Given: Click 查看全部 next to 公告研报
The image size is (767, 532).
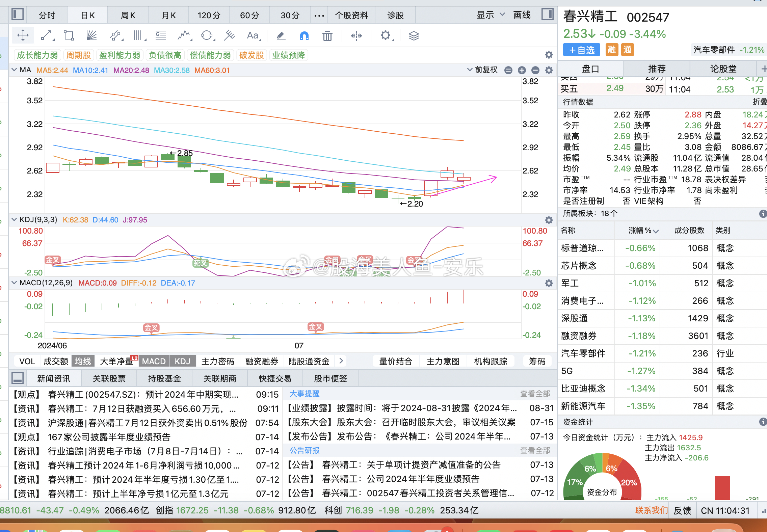Looking at the screenshot, I should click(x=535, y=450).
